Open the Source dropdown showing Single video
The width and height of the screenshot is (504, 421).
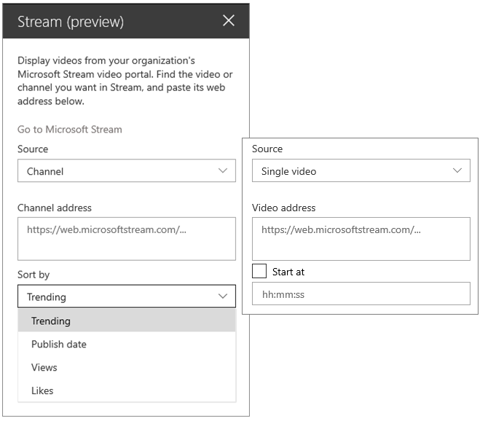pos(361,170)
